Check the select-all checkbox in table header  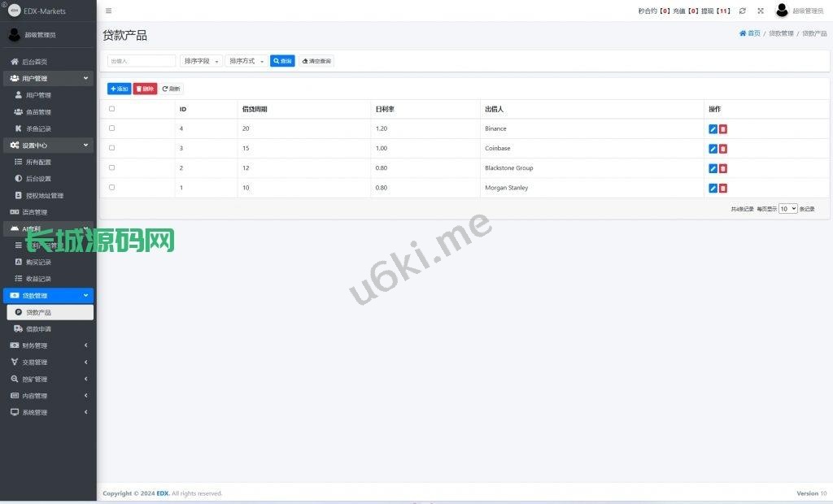[x=111, y=109]
